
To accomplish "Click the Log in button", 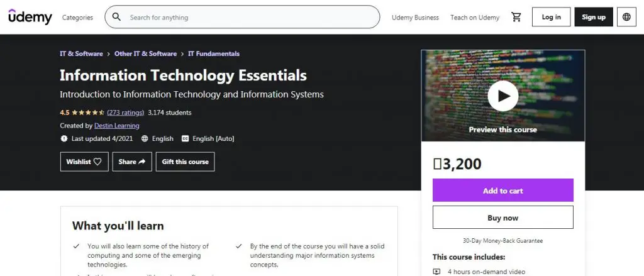I will coord(551,17).
